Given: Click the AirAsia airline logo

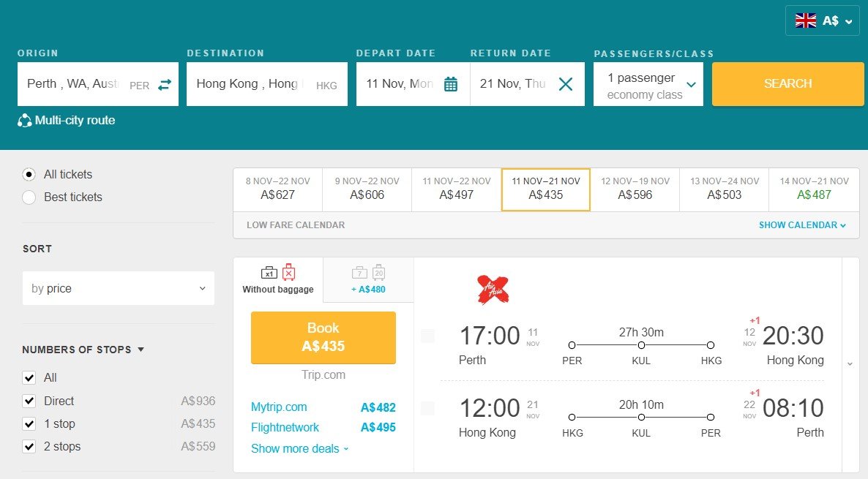Looking at the screenshot, I should (x=492, y=290).
